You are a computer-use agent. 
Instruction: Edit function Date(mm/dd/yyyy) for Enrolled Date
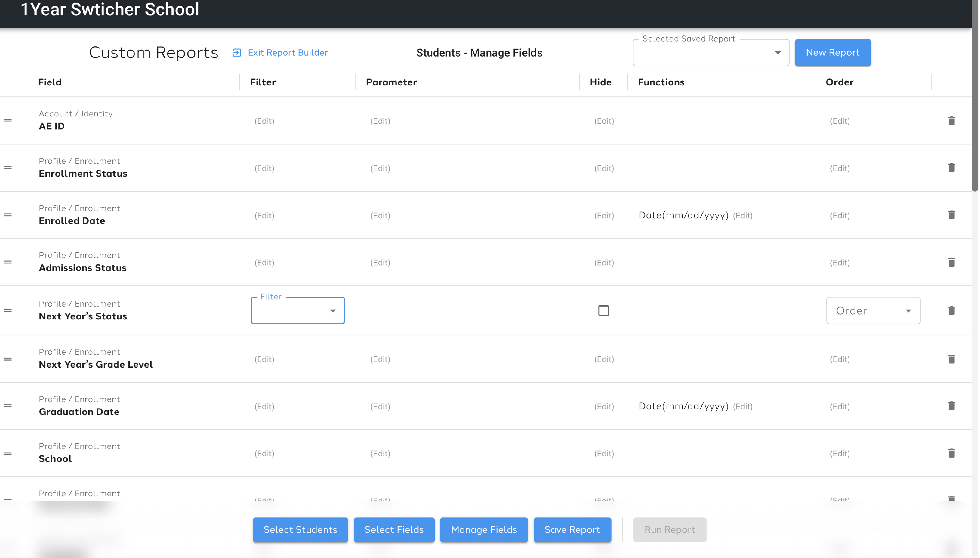[x=742, y=215]
